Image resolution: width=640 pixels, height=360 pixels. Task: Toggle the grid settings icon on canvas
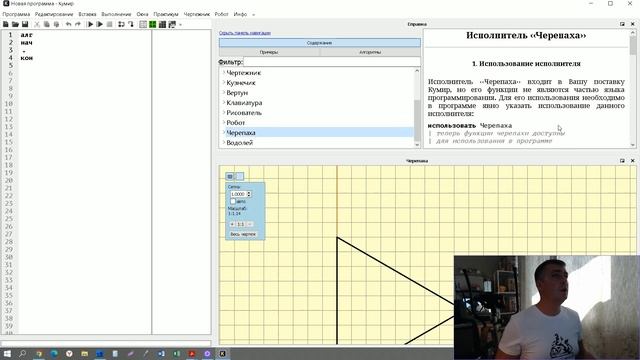[x=230, y=176]
